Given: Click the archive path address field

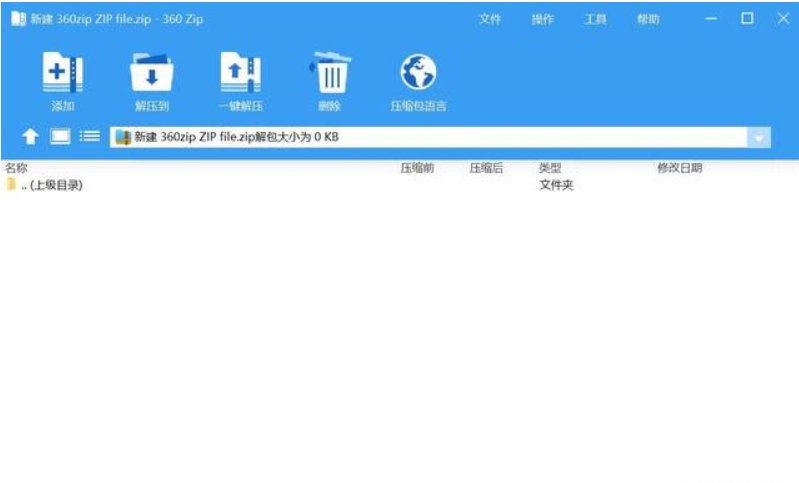Looking at the screenshot, I should click(x=430, y=138).
